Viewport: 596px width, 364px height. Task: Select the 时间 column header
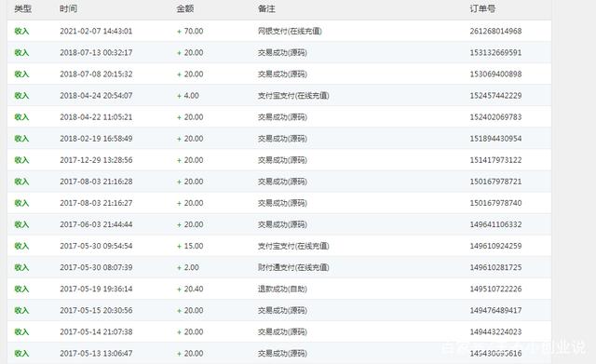(68, 8)
